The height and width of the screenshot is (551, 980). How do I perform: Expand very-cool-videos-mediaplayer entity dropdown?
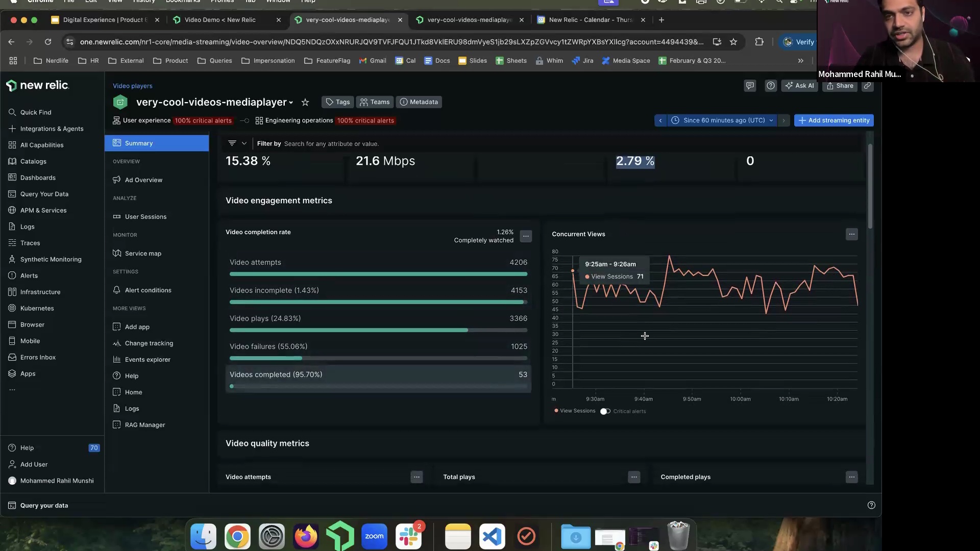coord(291,103)
